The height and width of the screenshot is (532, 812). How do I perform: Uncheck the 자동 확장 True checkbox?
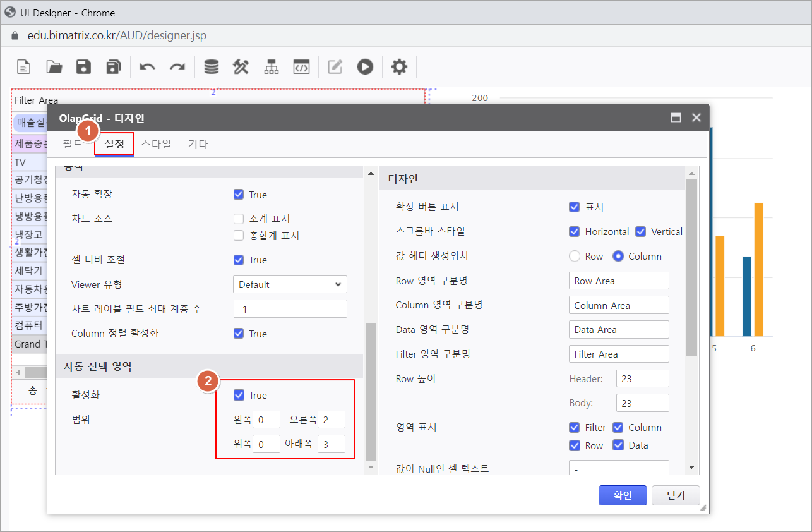click(239, 195)
